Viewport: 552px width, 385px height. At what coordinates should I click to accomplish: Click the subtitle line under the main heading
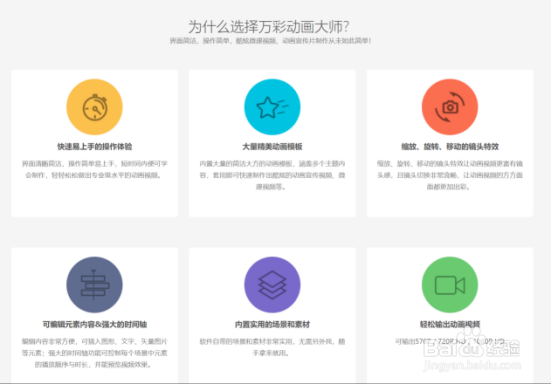click(270, 41)
